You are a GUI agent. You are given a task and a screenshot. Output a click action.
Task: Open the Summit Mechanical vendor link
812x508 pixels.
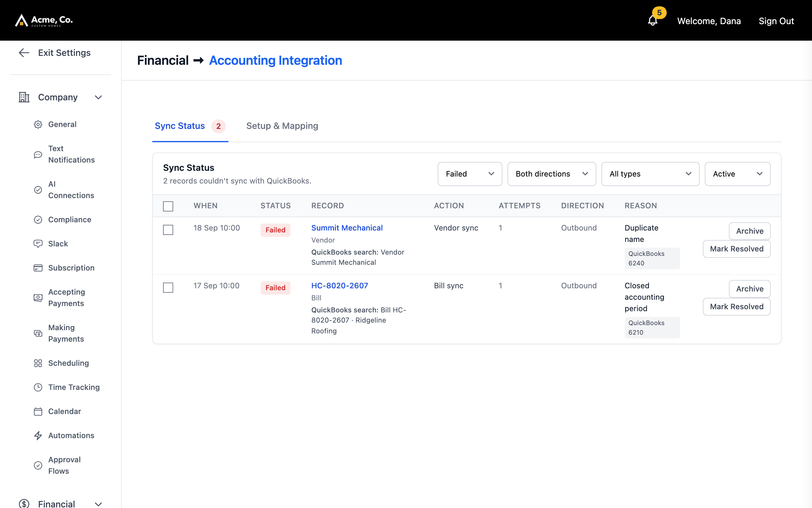347,228
